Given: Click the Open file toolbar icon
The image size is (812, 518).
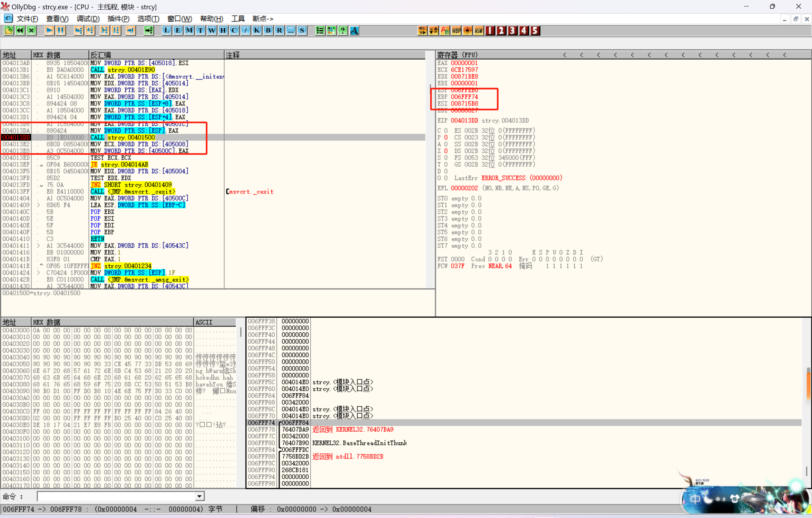Looking at the screenshot, I should pos(9,31).
